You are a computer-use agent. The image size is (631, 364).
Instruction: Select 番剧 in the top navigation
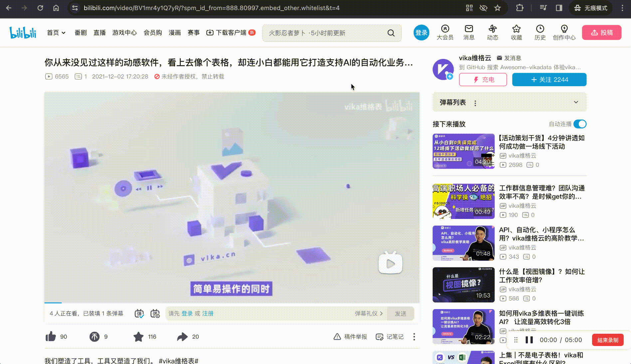click(80, 33)
